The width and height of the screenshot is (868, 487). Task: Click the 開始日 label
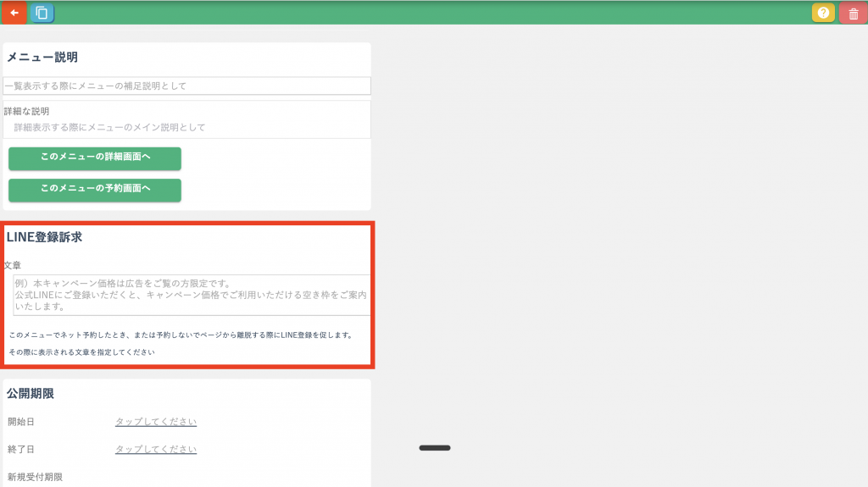pyautogui.click(x=21, y=422)
